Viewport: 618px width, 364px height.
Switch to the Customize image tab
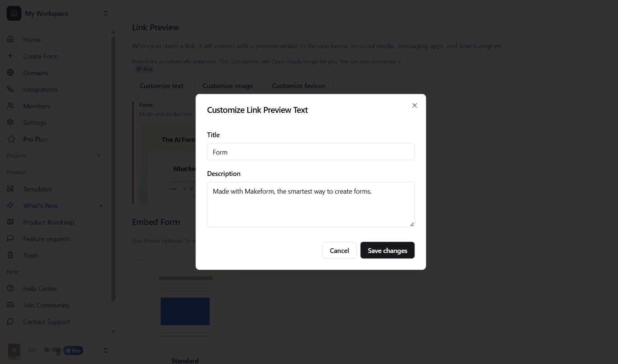coord(227,86)
